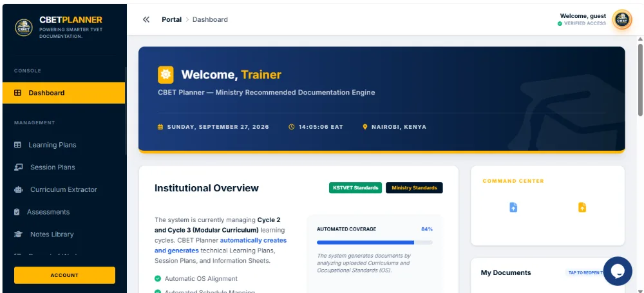Viewport: 644px width, 293px height.
Task: Click the 14:05:06 EAT time text
Action: 321,127
